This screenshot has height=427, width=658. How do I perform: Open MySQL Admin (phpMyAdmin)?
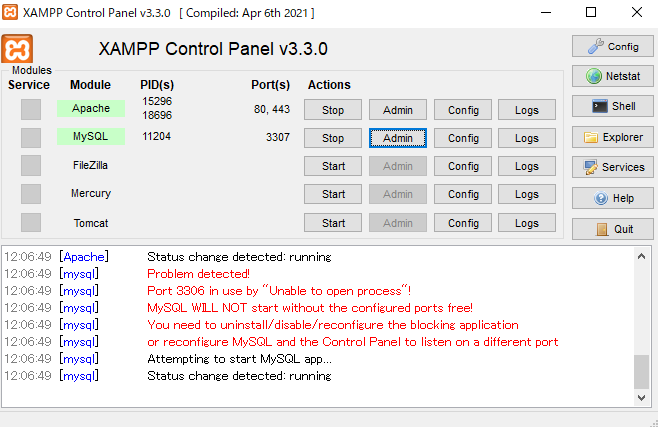[398, 138]
